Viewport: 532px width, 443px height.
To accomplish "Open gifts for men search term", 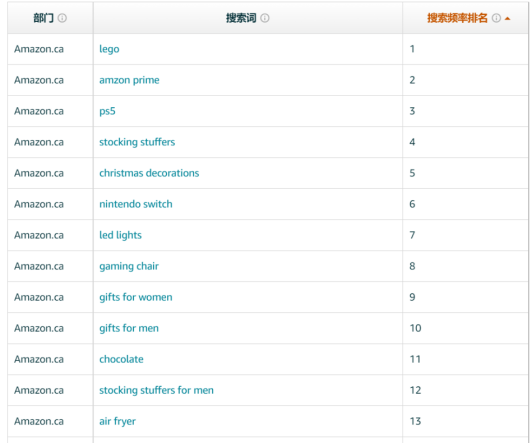I will tap(129, 328).
